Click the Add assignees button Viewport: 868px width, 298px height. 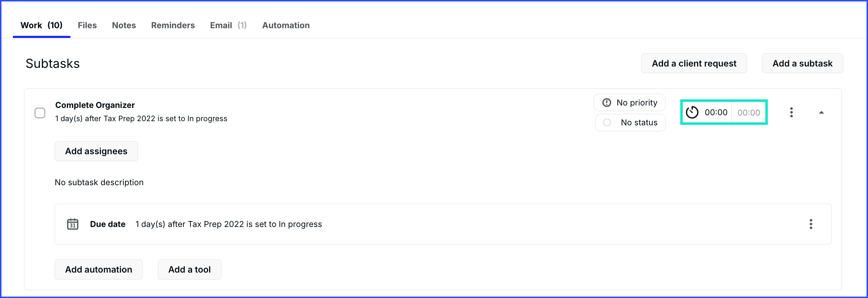(96, 151)
